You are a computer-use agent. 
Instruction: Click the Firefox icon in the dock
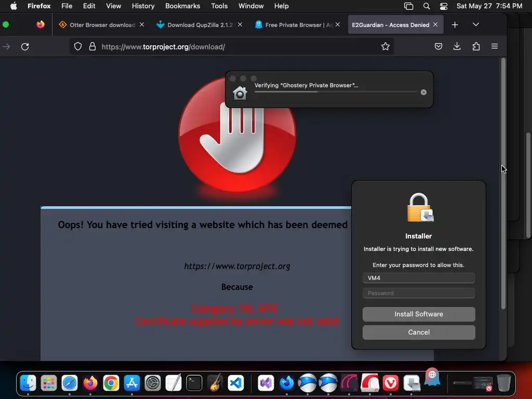pyautogui.click(x=90, y=383)
